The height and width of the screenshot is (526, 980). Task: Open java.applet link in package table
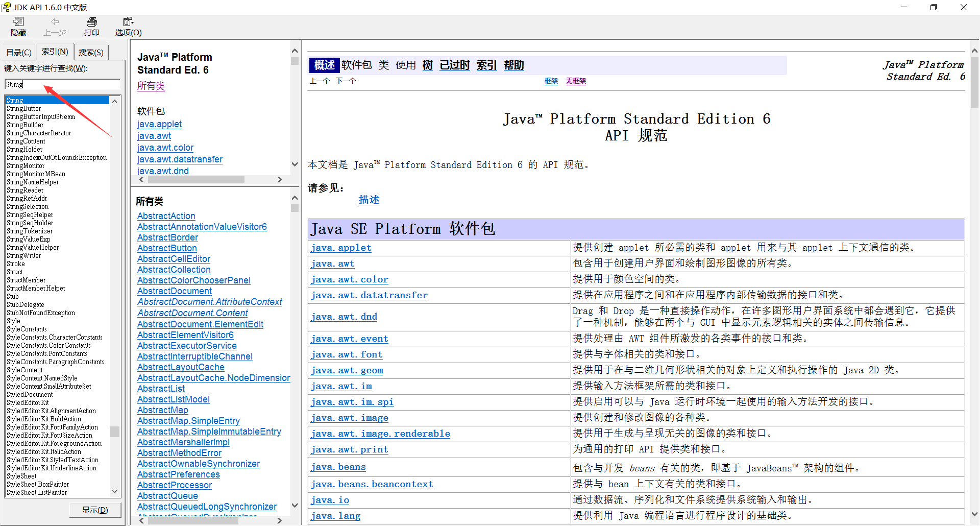(x=341, y=248)
